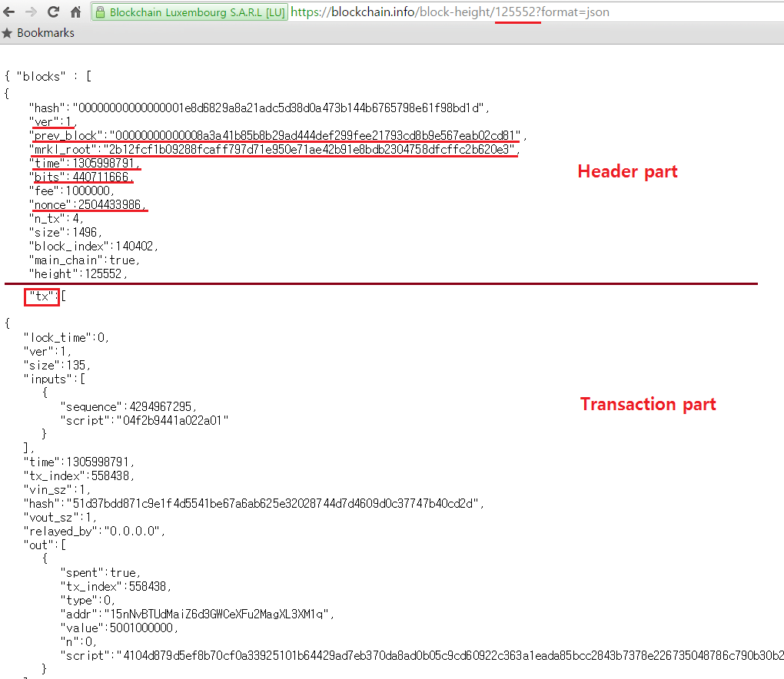The width and height of the screenshot is (784, 679).
Task: Click the "spent":true line
Action: click(101, 572)
